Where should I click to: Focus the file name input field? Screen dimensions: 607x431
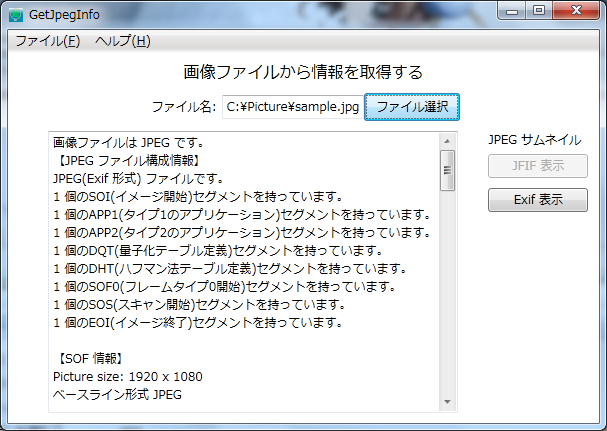click(293, 107)
